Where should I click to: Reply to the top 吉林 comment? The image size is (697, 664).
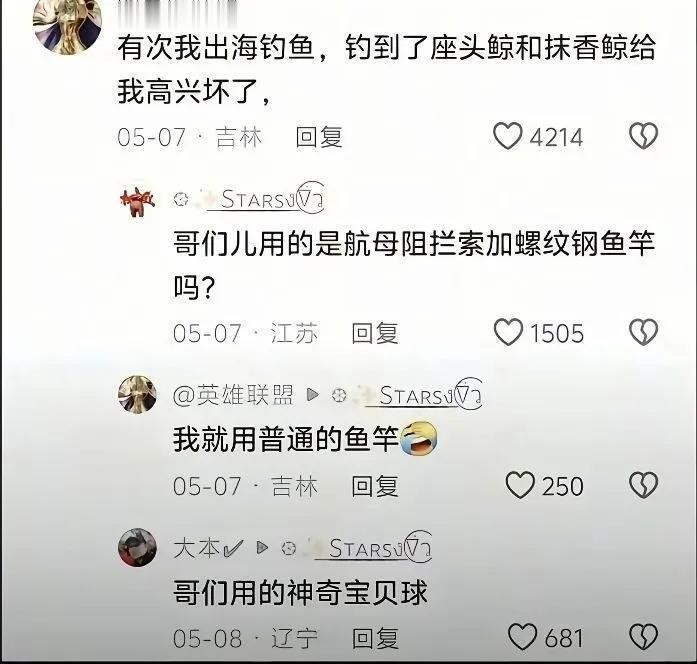coord(319,137)
